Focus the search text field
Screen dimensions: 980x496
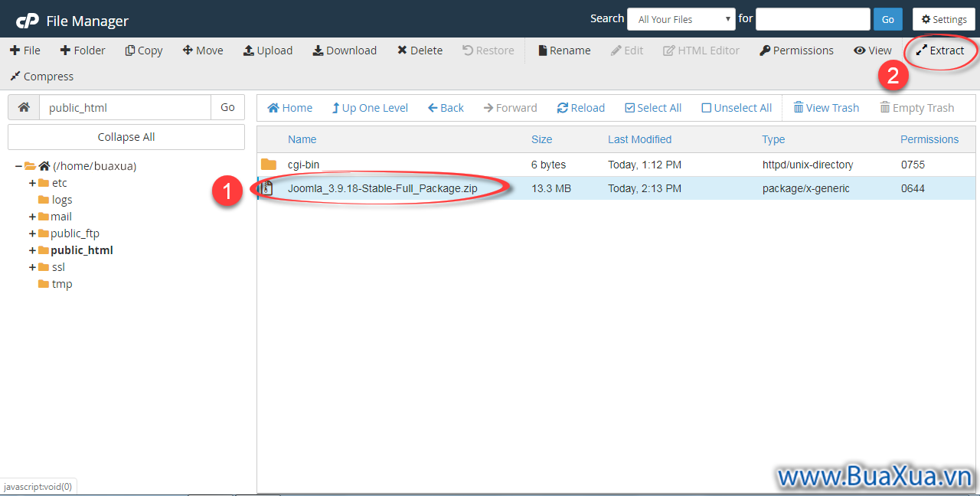[x=813, y=19]
